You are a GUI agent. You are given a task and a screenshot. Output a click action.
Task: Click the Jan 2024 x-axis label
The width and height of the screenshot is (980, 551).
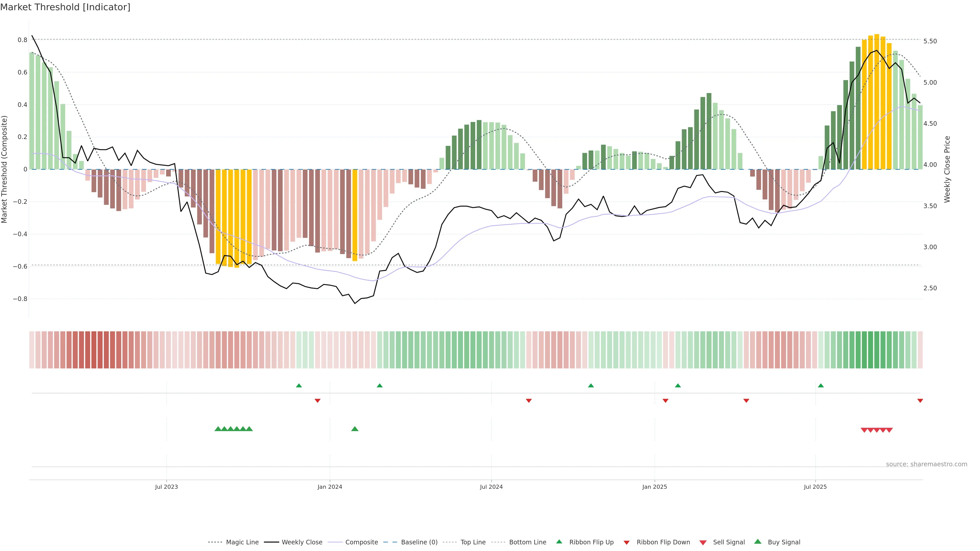pos(329,487)
